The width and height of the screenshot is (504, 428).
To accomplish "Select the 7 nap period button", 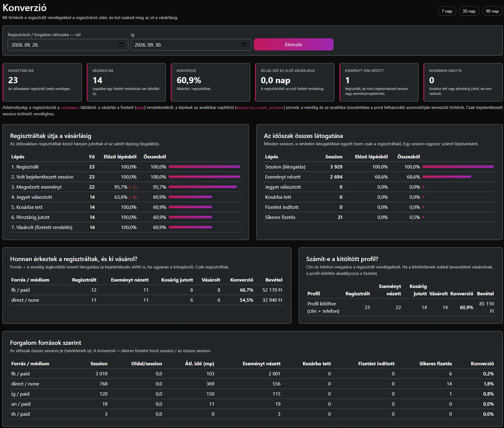I will pyautogui.click(x=447, y=11).
